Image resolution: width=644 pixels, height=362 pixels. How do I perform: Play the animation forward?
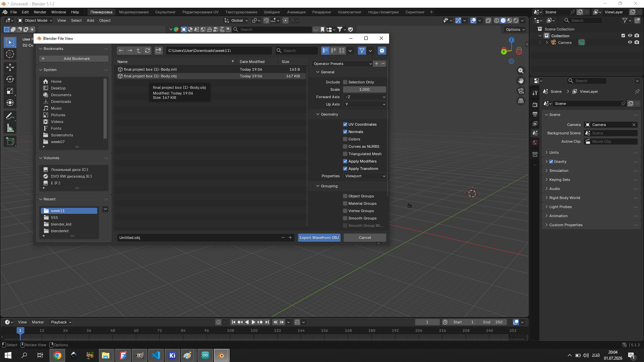point(254,322)
